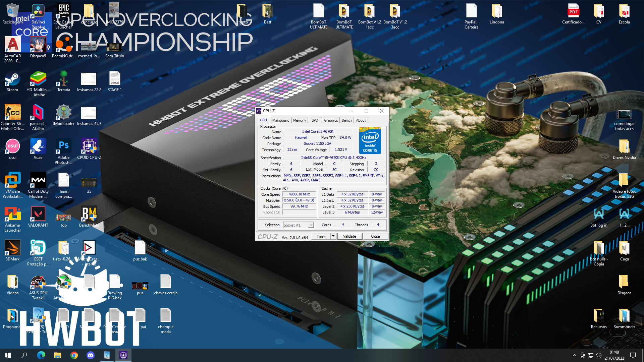
Task: Click CPU-Z taskbar button
Action: (123, 355)
